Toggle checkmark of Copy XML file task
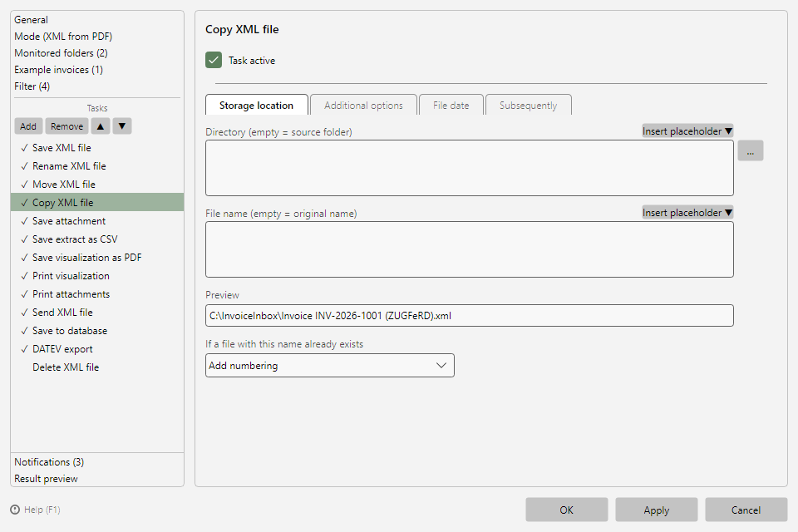 (x=24, y=203)
